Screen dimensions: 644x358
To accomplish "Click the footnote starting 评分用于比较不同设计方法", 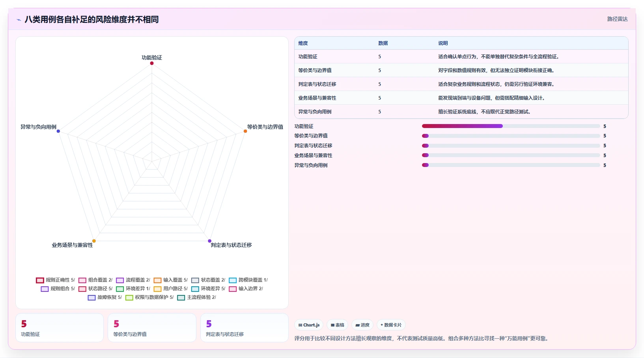I will click(422, 338).
